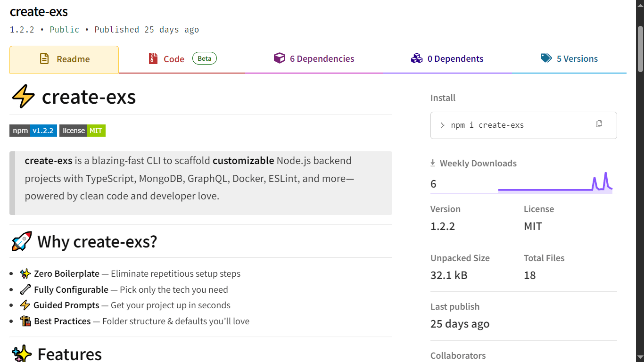The height and width of the screenshot is (362, 644).
Task: Click License value 'MIT' in sidebar
Action: coord(533,226)
